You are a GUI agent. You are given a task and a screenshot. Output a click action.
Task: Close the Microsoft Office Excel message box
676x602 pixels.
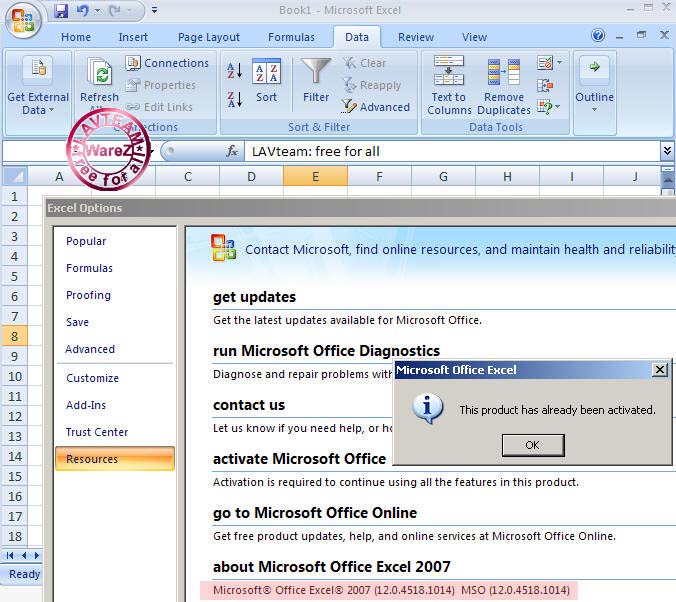[x=660, y=370]
